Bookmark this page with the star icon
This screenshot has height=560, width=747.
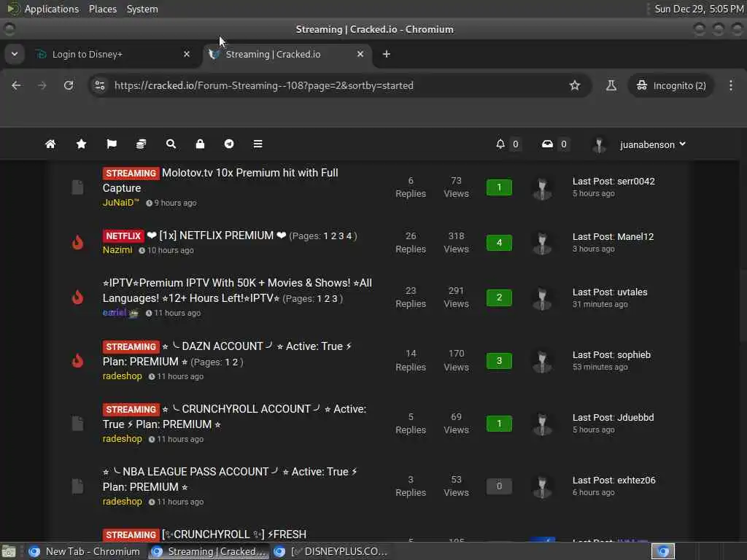[575, 86]
